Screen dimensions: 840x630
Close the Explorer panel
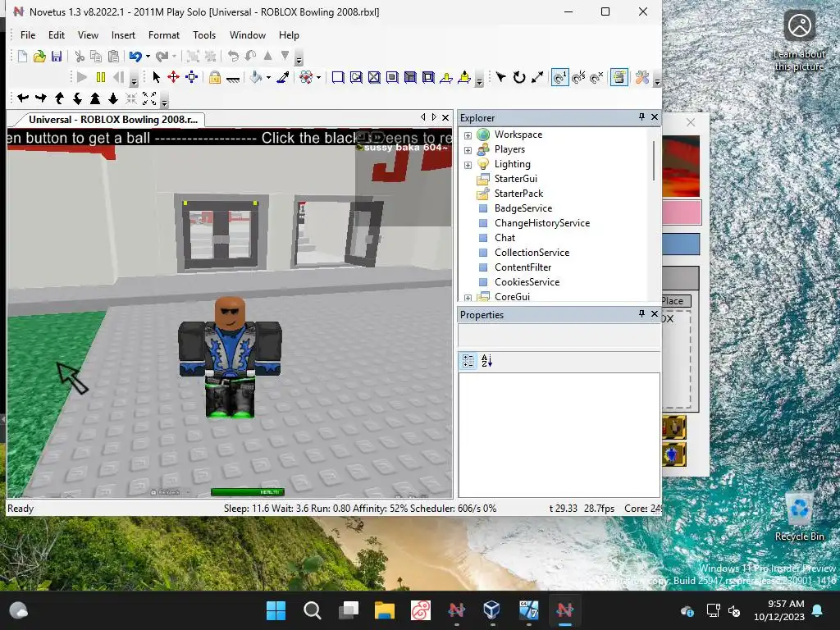(x=654, y=116)
